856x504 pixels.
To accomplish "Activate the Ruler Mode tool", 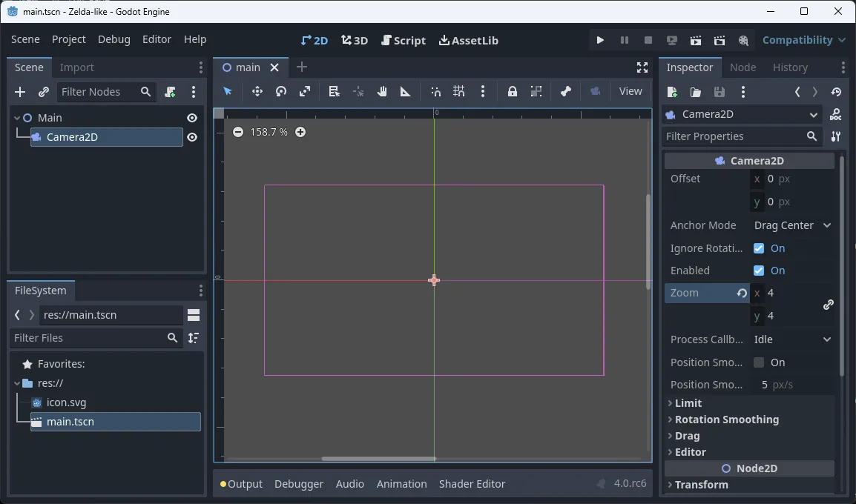I will 405,91.
